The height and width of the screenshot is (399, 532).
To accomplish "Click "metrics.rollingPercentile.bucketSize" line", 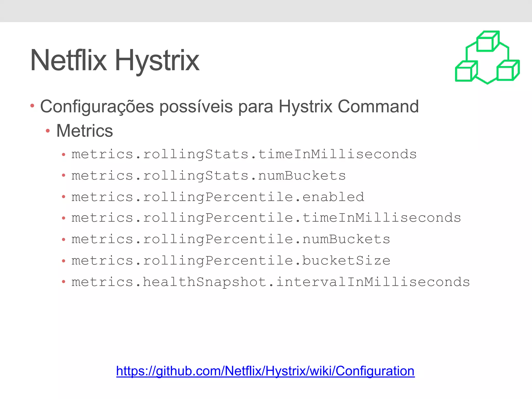I will [231, 261].
